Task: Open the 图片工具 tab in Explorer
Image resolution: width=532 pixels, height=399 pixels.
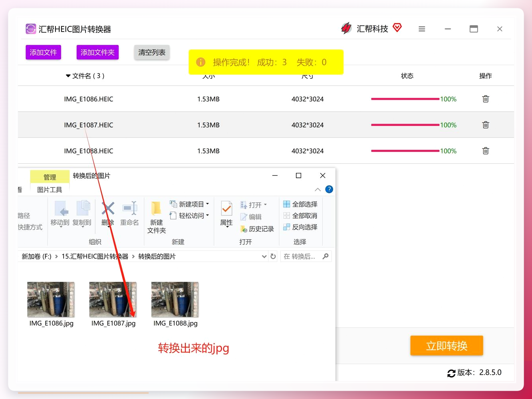Action: [50, 190]
